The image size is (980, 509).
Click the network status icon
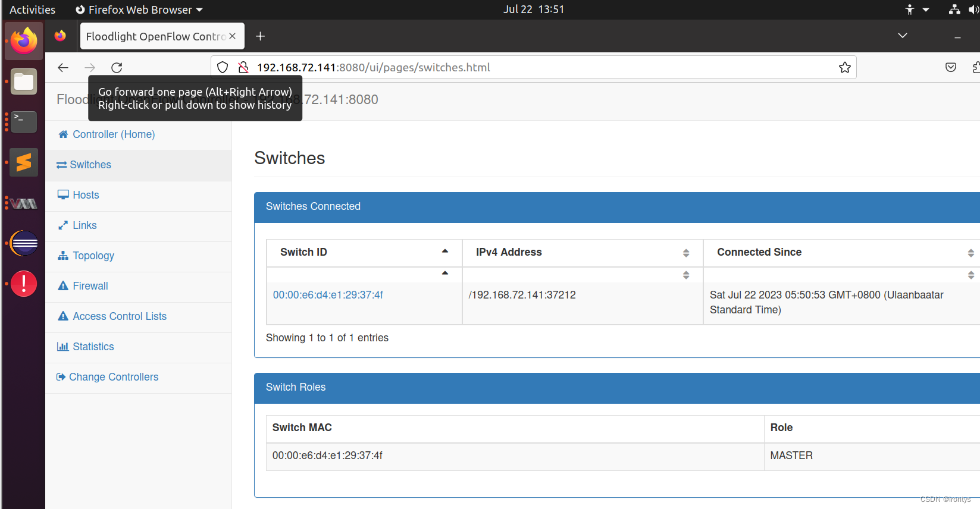[x=954, y=10]
